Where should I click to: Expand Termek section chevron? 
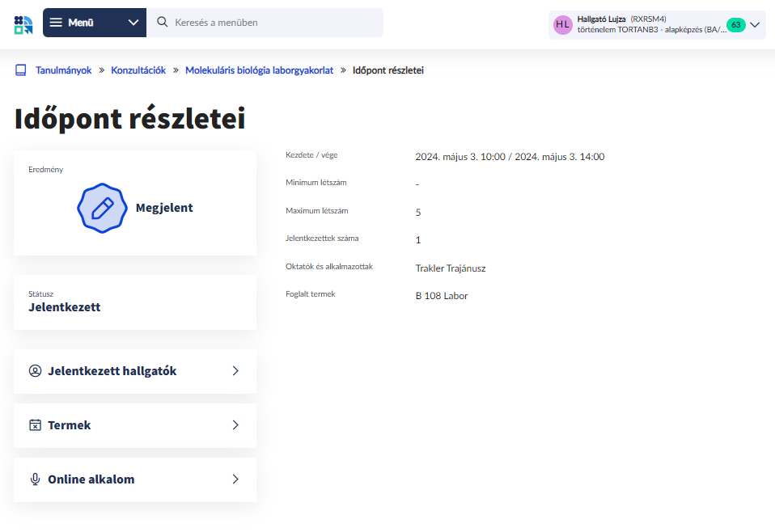click(235, 425)
